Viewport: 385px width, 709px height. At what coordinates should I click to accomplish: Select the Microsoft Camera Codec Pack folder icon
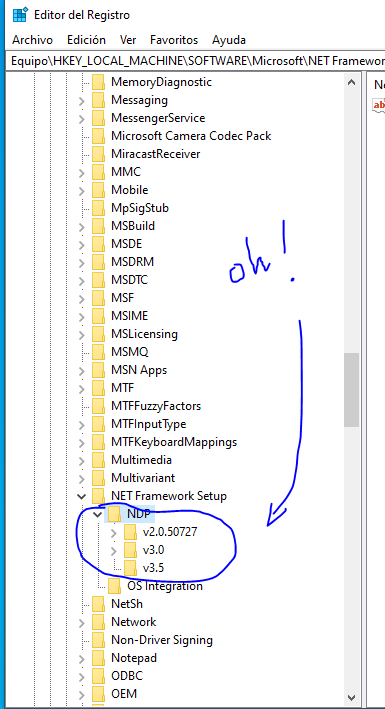[98, 136]
